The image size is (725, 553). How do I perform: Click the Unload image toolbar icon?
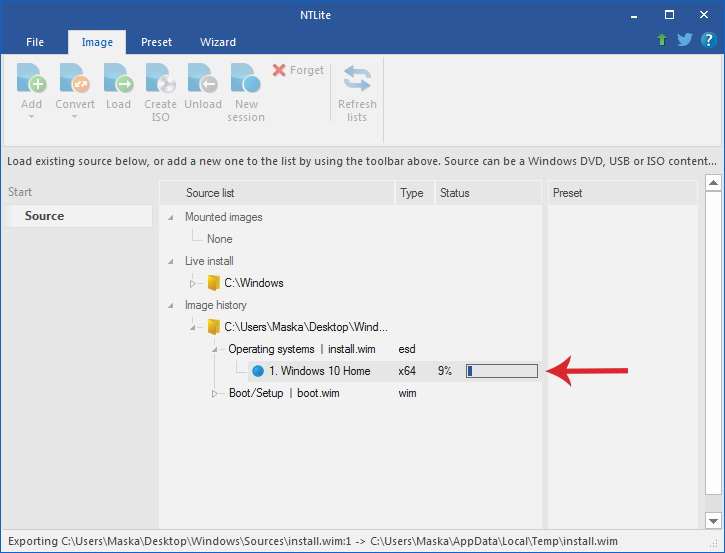pyautogui.click(x=203, y=78)
